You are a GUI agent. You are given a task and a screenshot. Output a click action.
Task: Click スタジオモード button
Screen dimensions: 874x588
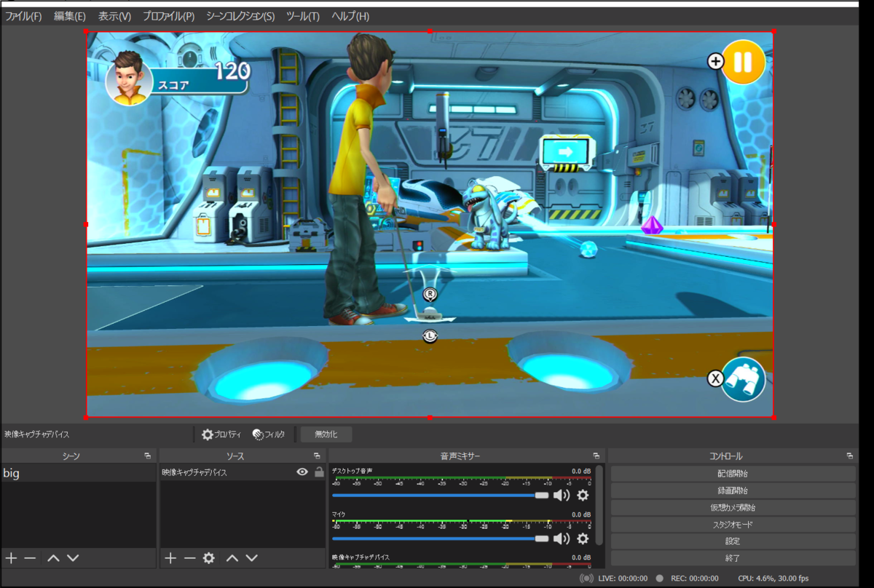pyautogui.click(x=733, y=524)
